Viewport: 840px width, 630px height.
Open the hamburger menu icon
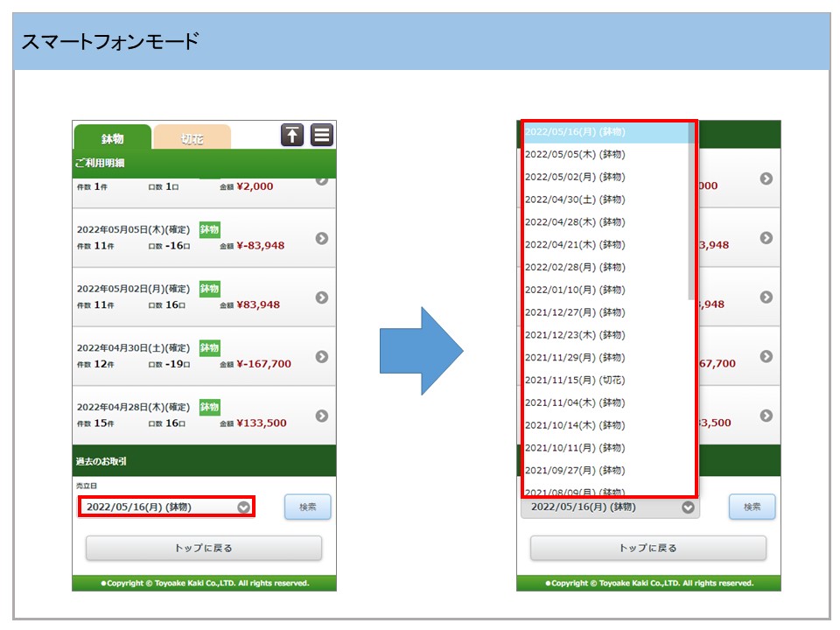coord(322,135)
